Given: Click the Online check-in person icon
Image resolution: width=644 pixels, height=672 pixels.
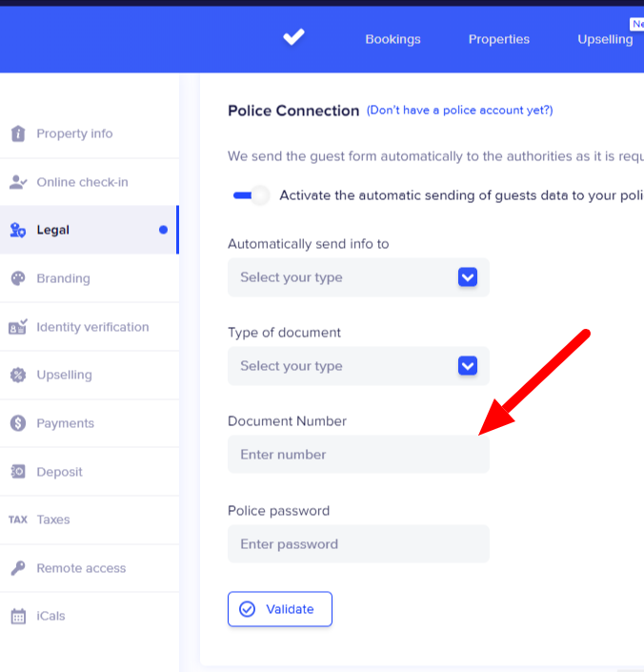Looking at the screenshot, I should click(17, 182).
